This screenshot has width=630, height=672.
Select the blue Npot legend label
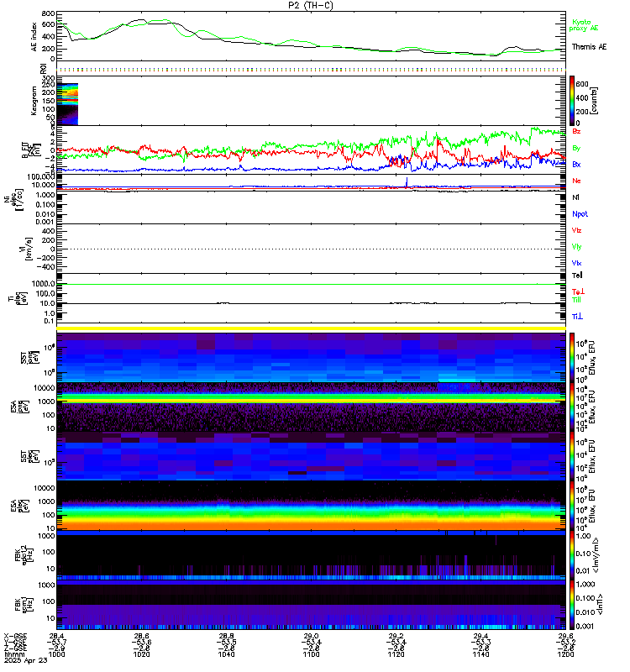[580, 214]
